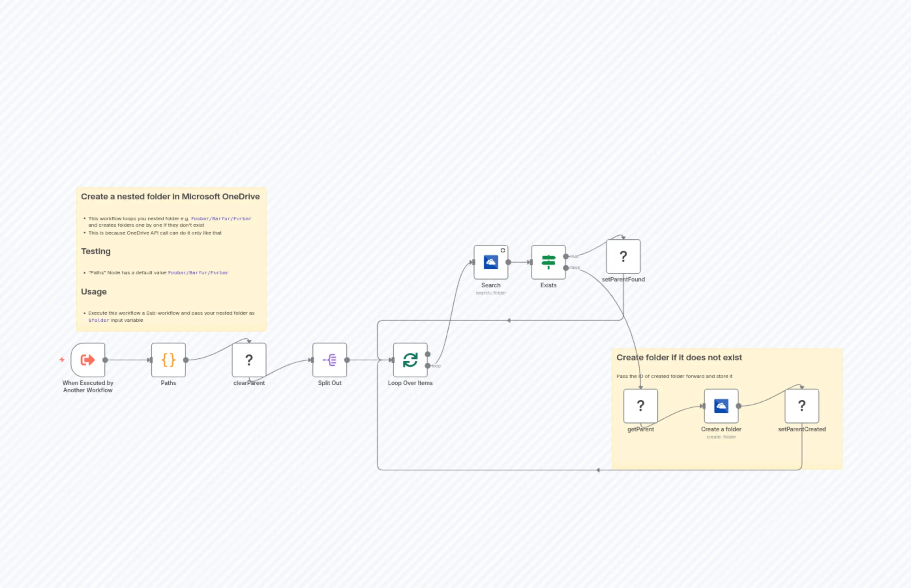The width and height of the screenshot is (911, 588).
Task: Open the Create a folder OneDrive node
Action: click(721, 406)
